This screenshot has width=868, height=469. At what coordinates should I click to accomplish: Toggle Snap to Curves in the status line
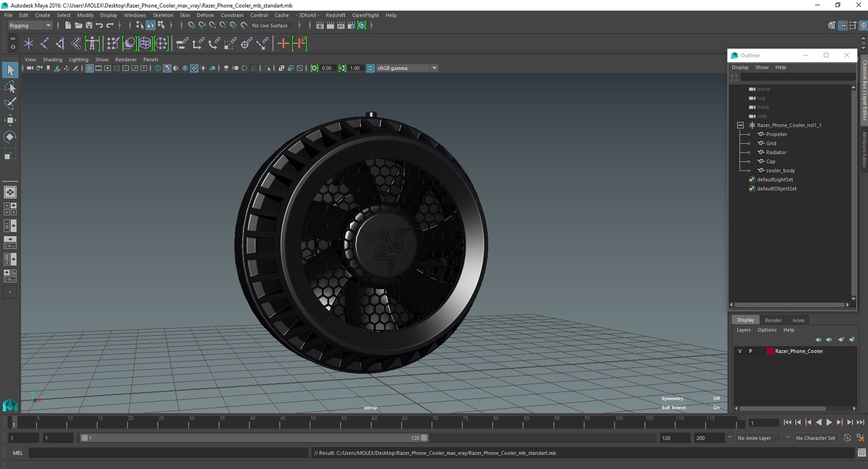[x=202, y=25]
